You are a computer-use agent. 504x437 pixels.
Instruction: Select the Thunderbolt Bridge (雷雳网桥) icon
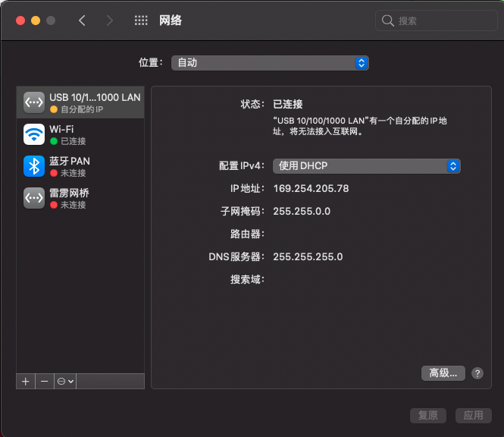coord(34,198)
